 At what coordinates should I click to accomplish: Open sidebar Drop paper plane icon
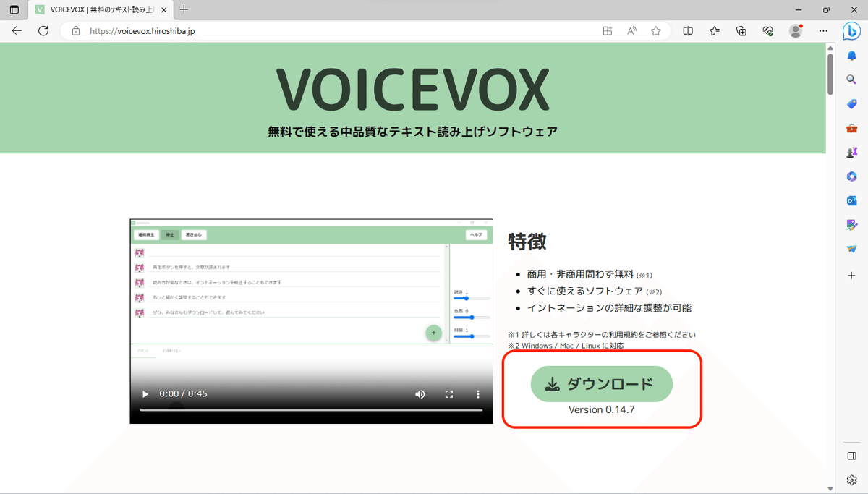(851, 249)
